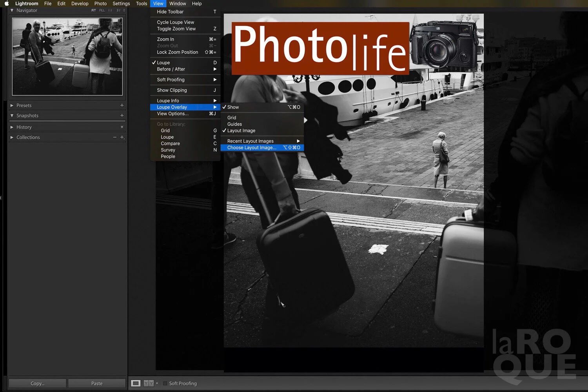Toggle Layout Image overlay option
Viewport: 588px width, 392px height.
click(262, 131)
